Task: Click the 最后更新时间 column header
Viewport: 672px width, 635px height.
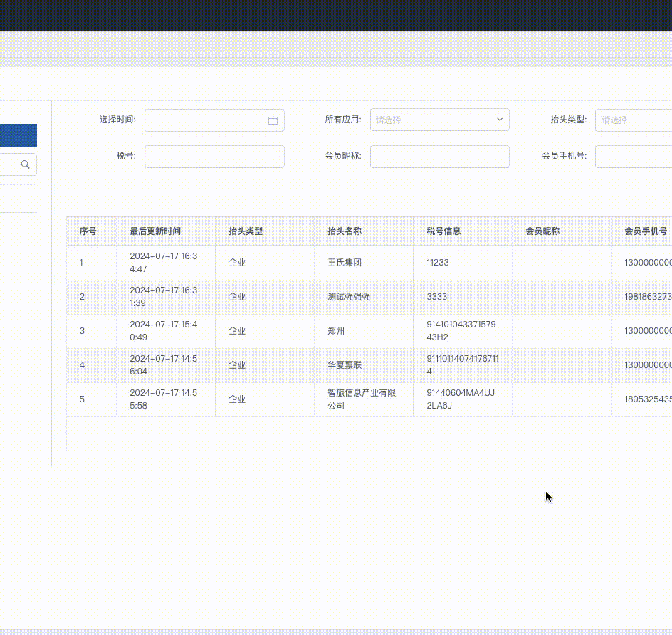Action: click(x=155, y=231)
